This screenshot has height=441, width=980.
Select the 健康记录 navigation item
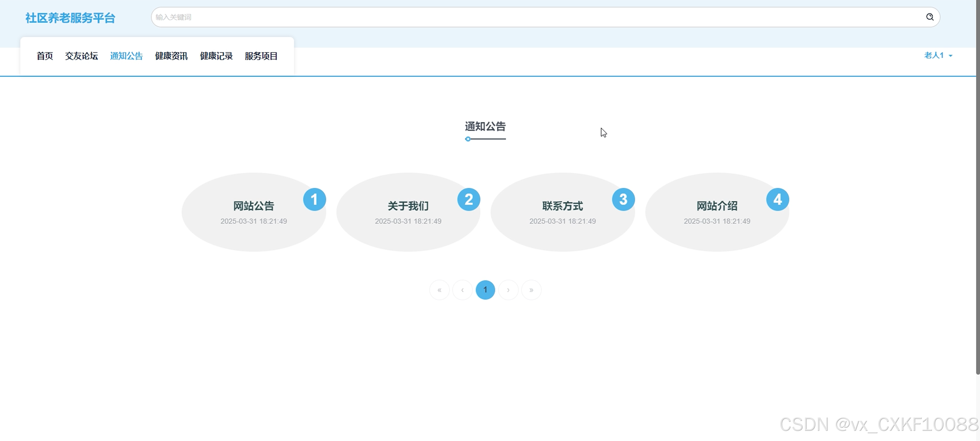coord(216,56)
